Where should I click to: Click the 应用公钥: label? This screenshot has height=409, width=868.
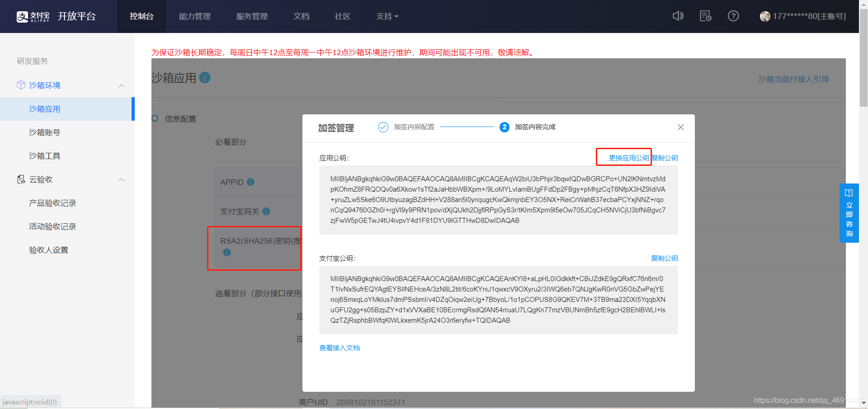click(334, 158)
